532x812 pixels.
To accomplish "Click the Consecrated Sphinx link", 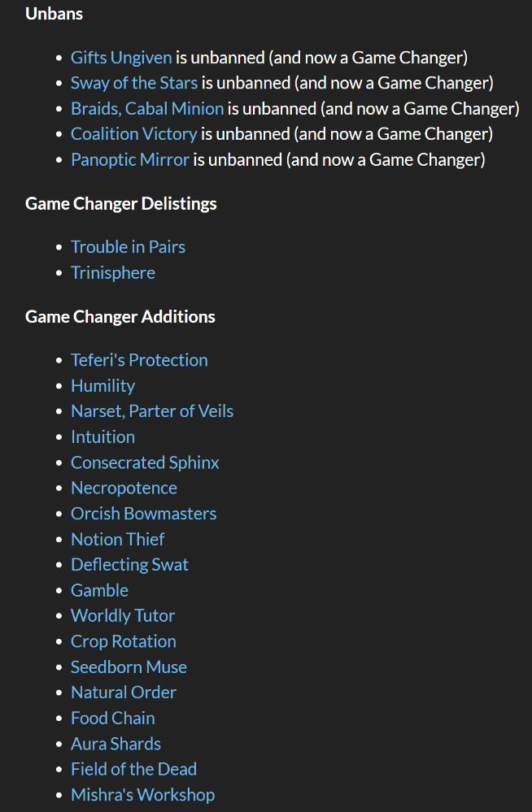I will 145,462.
